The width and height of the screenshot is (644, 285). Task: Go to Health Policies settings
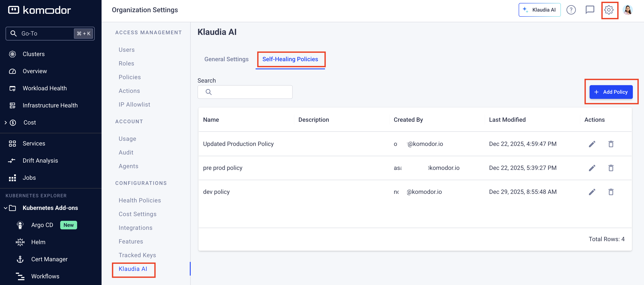coord(139,200)
